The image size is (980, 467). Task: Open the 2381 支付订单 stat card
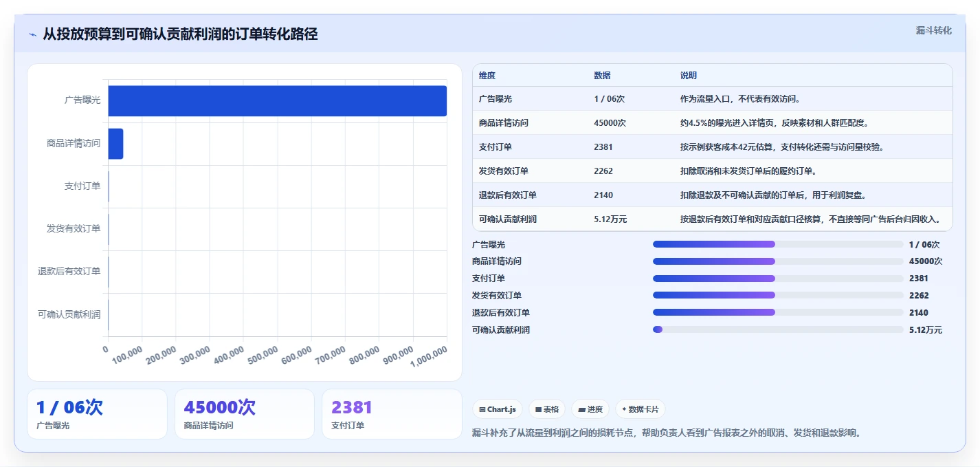tap(392, 414)
